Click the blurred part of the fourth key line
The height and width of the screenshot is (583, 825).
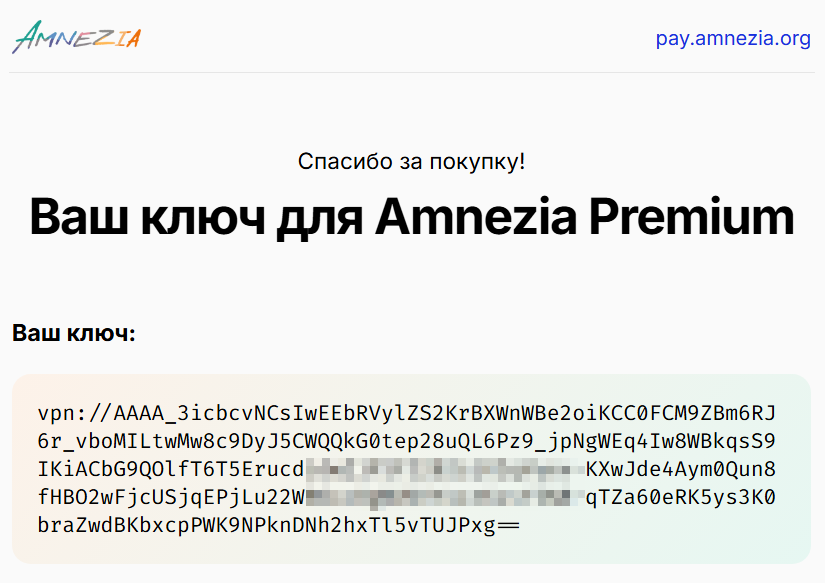(443, 498)
